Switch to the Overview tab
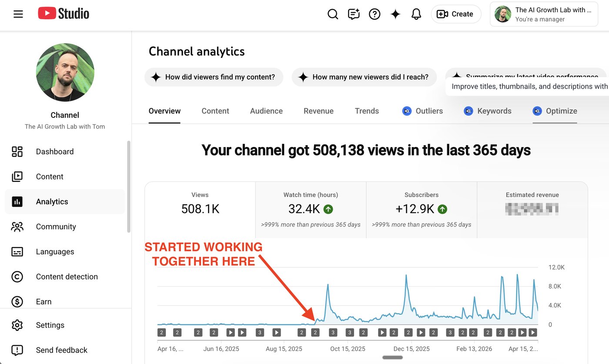This screenshot has width=609, height=364. point(164,111)
